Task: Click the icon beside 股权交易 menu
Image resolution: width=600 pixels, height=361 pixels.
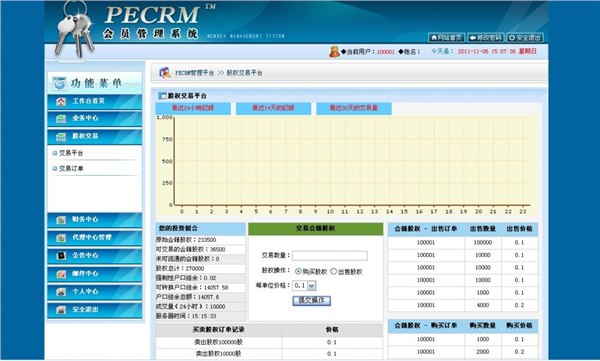Action: 61,137
